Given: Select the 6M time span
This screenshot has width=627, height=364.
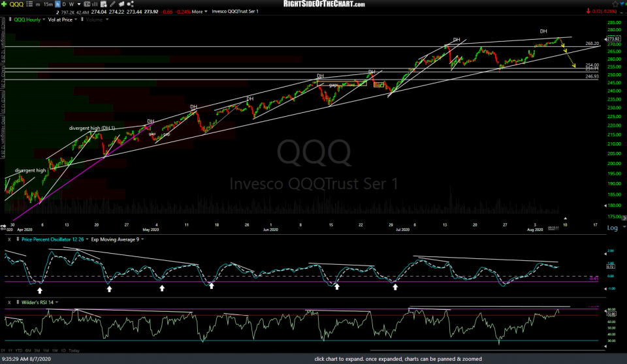Looking at the screenshot, I should (28, 350).
